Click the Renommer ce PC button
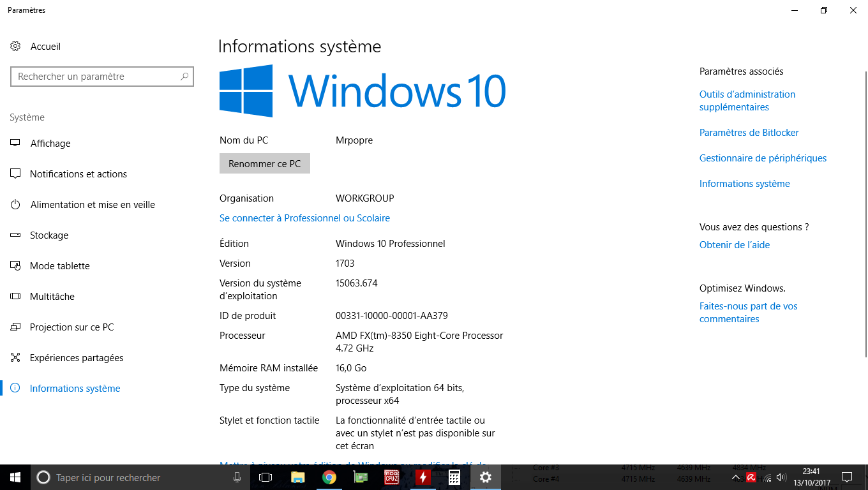The width and height of the screenshot is (868, 490). point(265,163)
